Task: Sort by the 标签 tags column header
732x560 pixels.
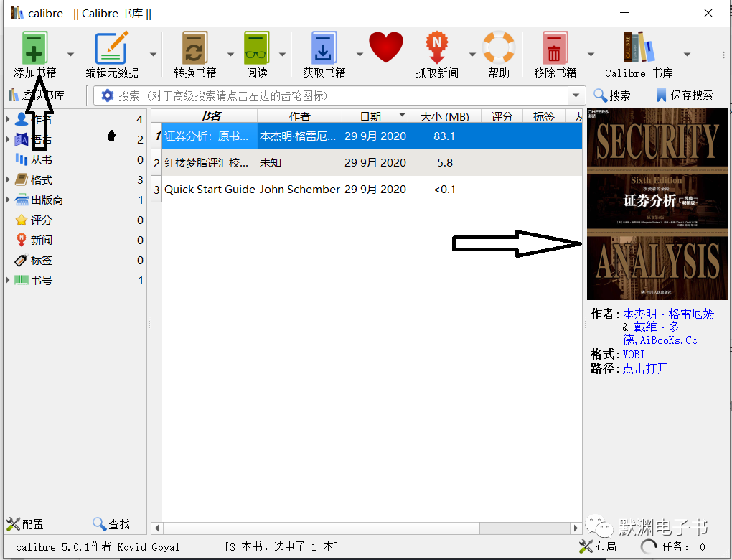Action: pyautogui.click(x=543, y=116)
